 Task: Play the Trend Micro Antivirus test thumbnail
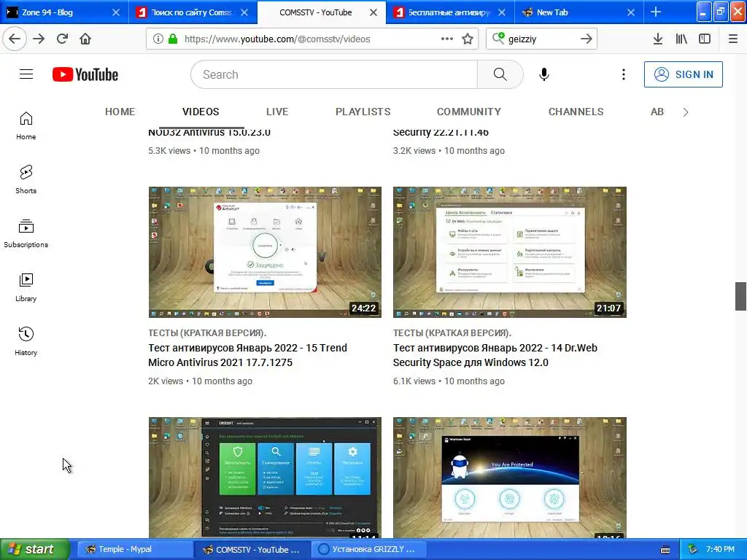265,252
